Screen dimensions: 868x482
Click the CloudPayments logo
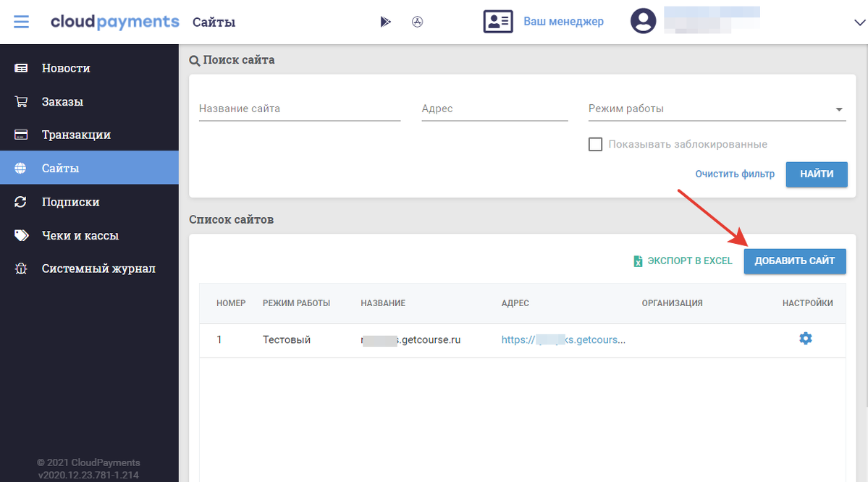[114, 22]
